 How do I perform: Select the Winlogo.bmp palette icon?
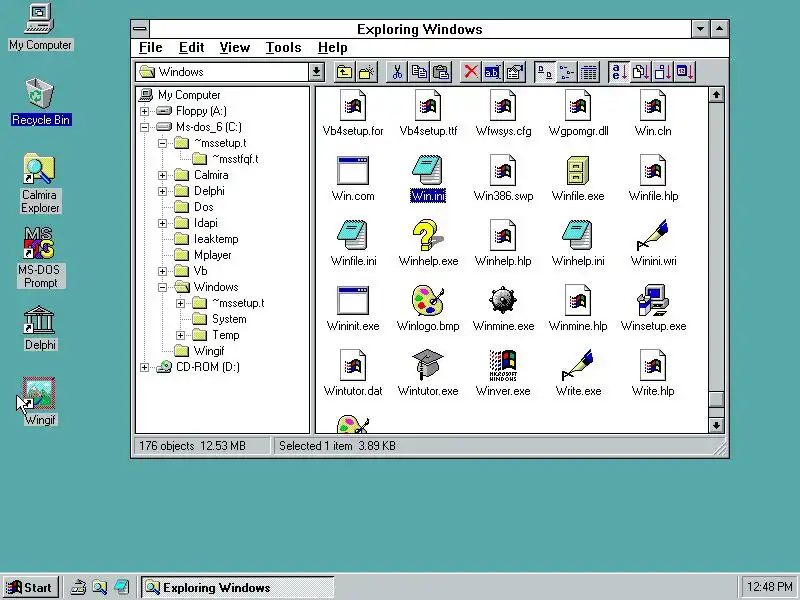coord(428,300)
